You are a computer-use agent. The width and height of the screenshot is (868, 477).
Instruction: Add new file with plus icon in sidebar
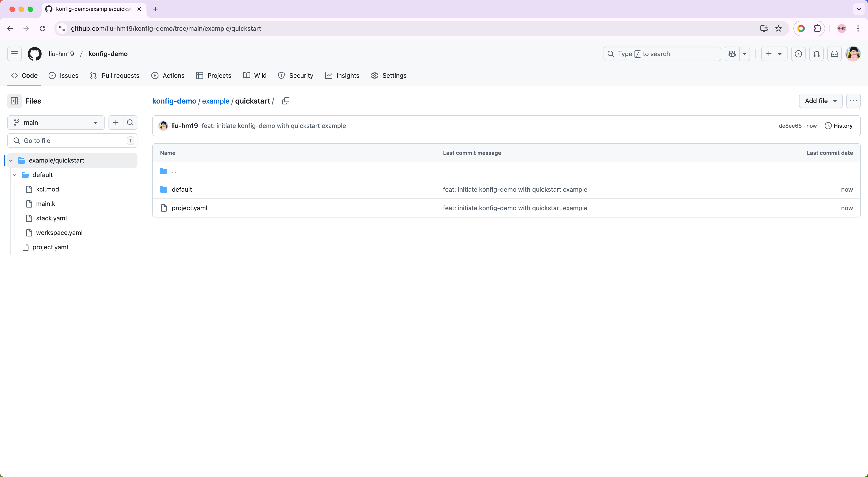pyautogui.click(x=116, y=122)
